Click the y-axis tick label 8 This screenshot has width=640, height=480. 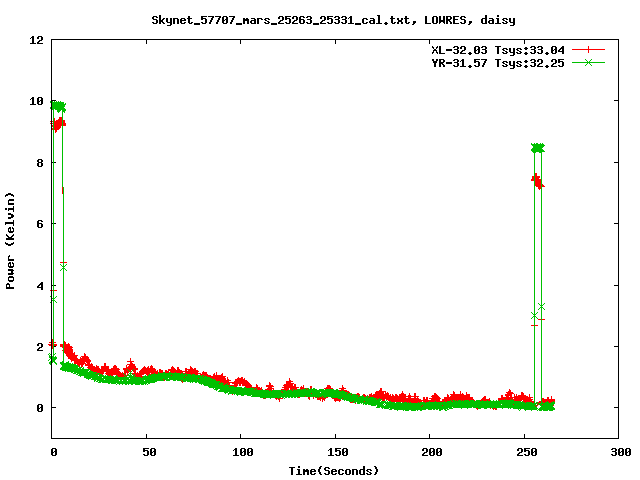click(40, 163)
